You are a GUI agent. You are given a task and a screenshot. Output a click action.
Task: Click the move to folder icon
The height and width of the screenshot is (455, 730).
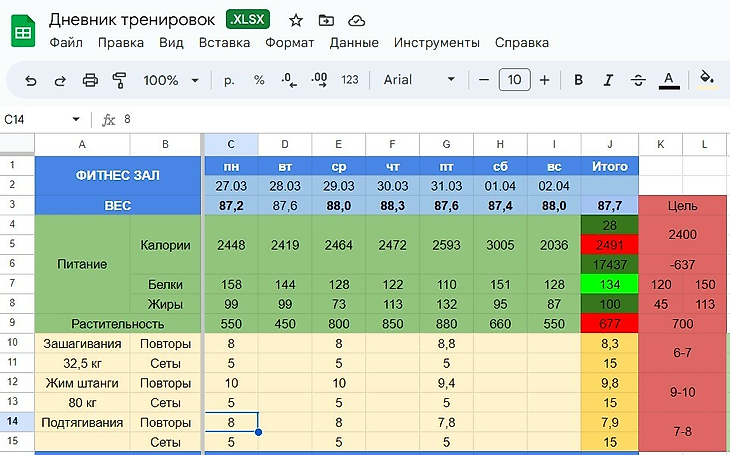pyautogui.click(x=326, y=20)
